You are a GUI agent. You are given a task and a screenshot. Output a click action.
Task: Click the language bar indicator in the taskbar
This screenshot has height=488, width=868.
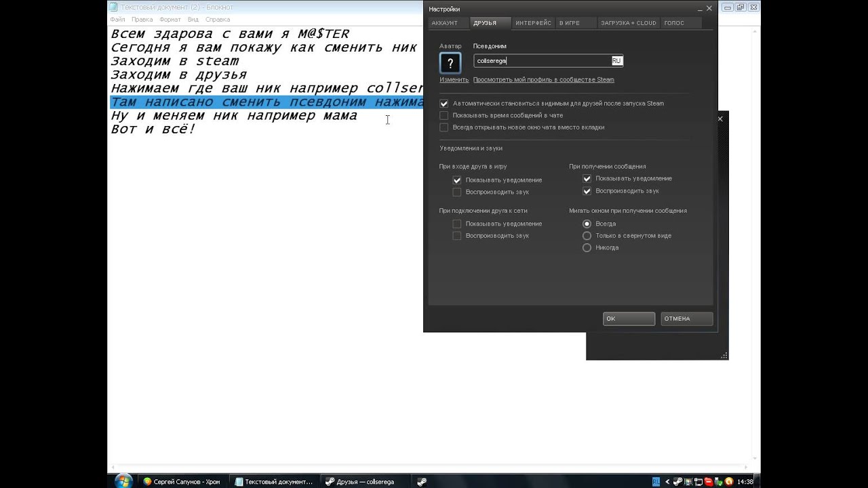[656, 482]
